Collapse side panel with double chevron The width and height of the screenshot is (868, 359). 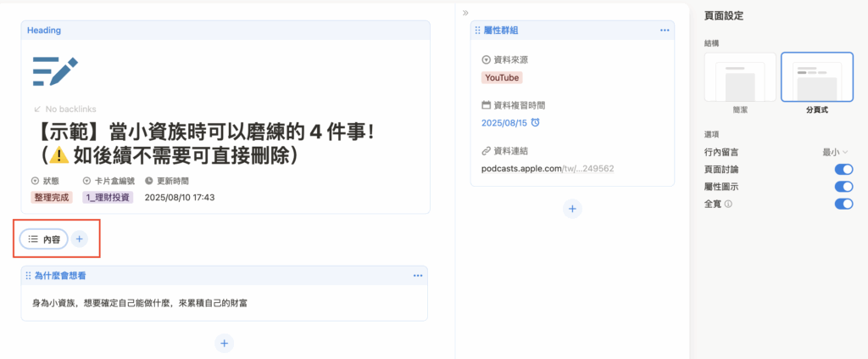(x=465, y=13)
